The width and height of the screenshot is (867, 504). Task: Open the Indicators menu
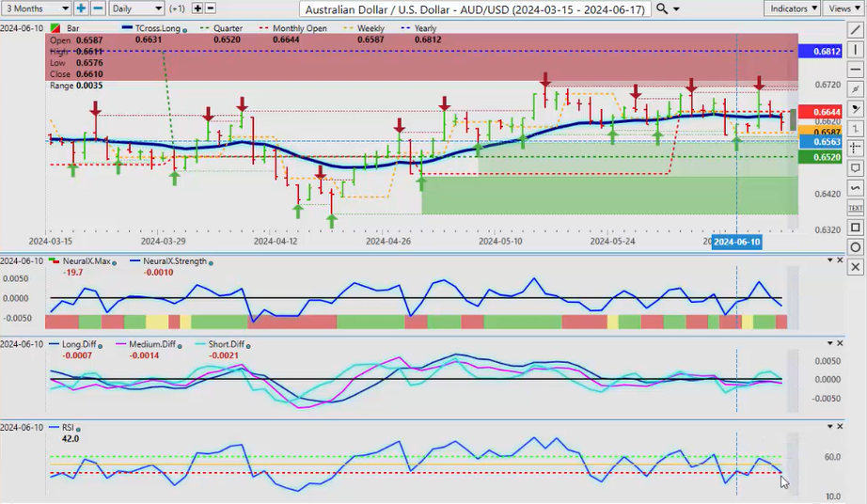[793, 8]
